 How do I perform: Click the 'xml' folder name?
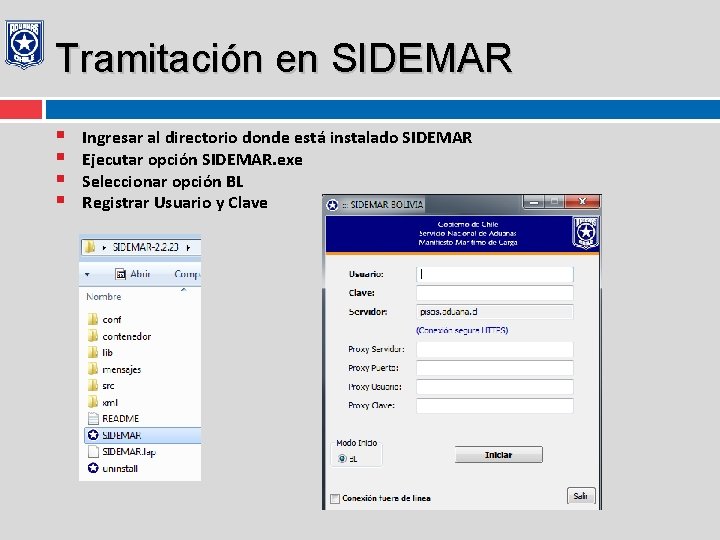click(110, 403)
